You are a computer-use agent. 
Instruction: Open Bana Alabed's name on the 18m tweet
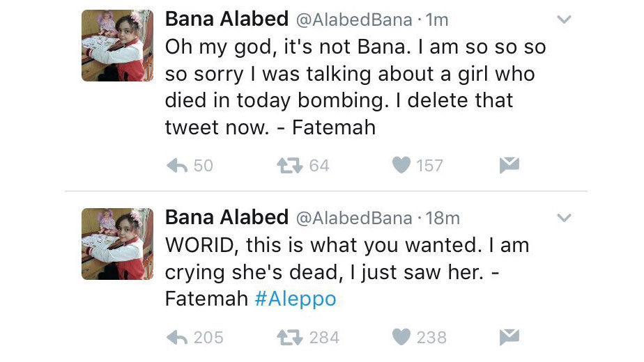[x=227, y=217]
